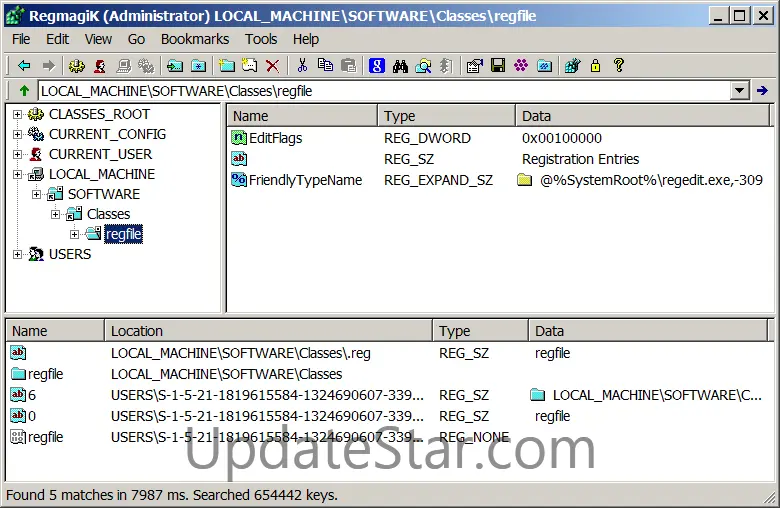Select the Registration Entries default value row
The height and width of the screenshot is (508, 780).
(497, 159)
